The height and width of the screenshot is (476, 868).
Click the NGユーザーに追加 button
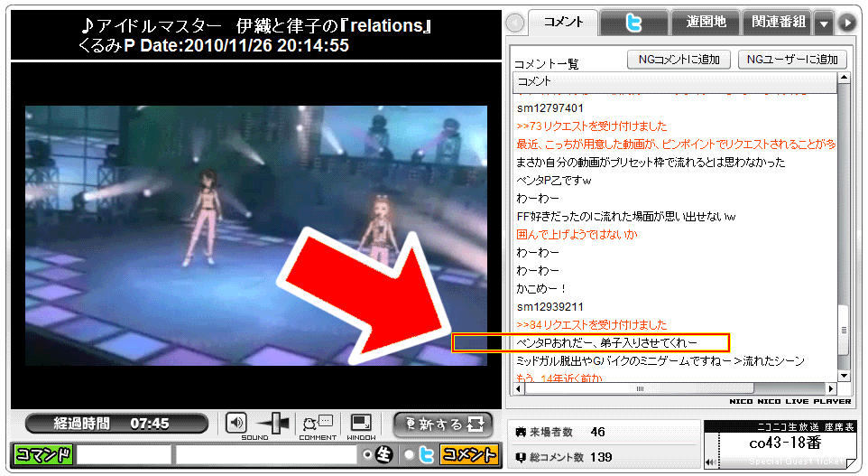click(x=792, y=60)
